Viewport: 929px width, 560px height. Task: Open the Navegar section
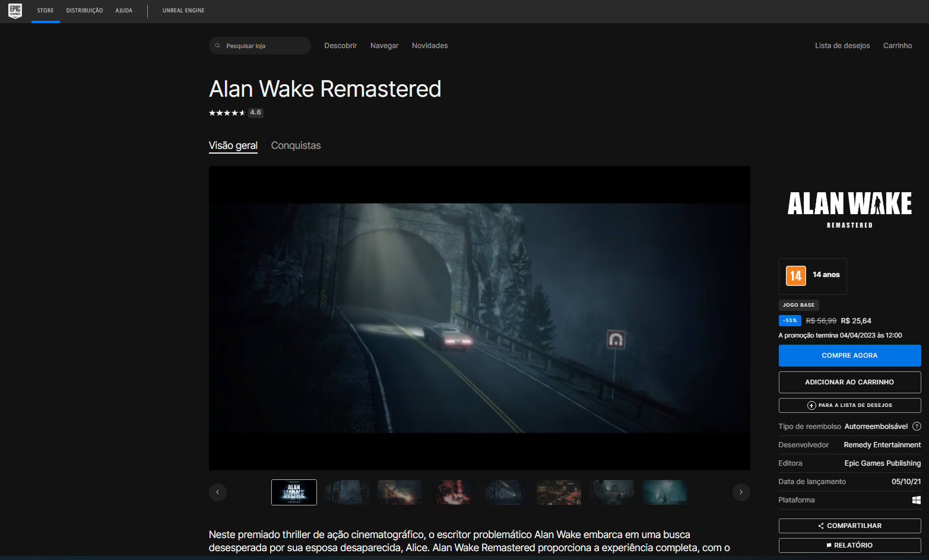tap(385, 46)
